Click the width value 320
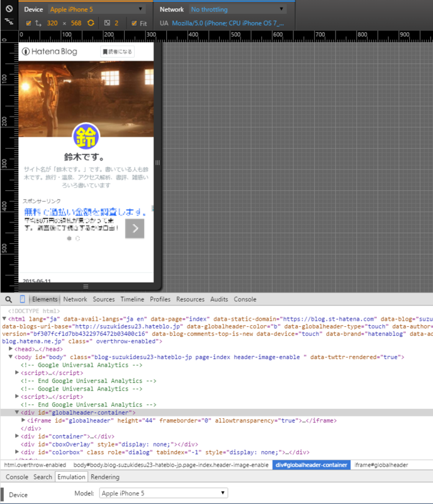Screen dimensions: 433x504 tap(52, 23)
